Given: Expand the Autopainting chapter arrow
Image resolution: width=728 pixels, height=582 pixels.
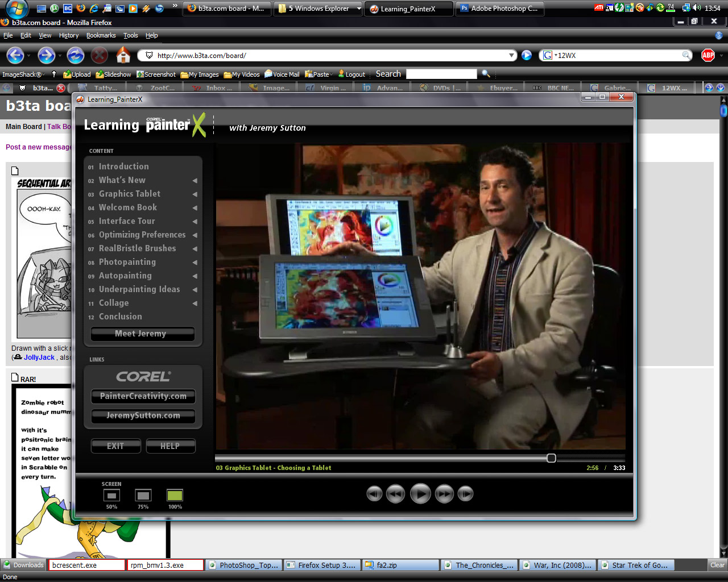Looking at the screenshot, I should (x=195, y=276).
